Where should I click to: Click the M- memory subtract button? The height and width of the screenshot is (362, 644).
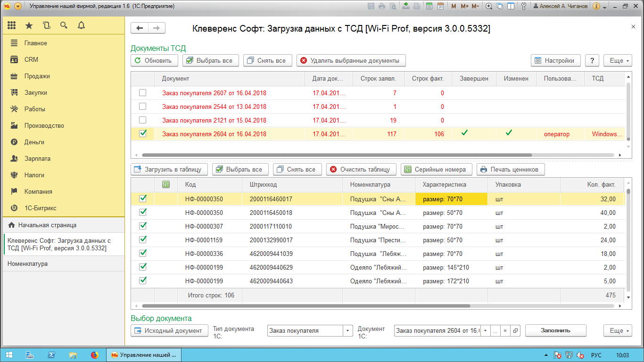pyautogui.click(x=475, y=6)
